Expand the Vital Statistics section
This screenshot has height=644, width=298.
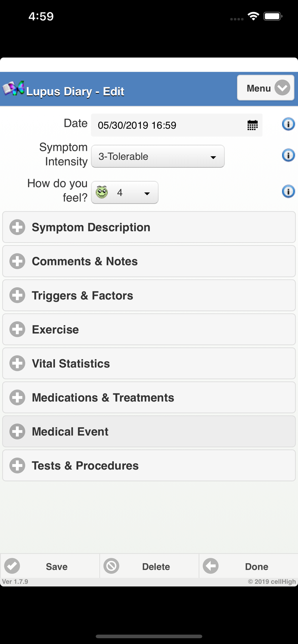[149, 363]
